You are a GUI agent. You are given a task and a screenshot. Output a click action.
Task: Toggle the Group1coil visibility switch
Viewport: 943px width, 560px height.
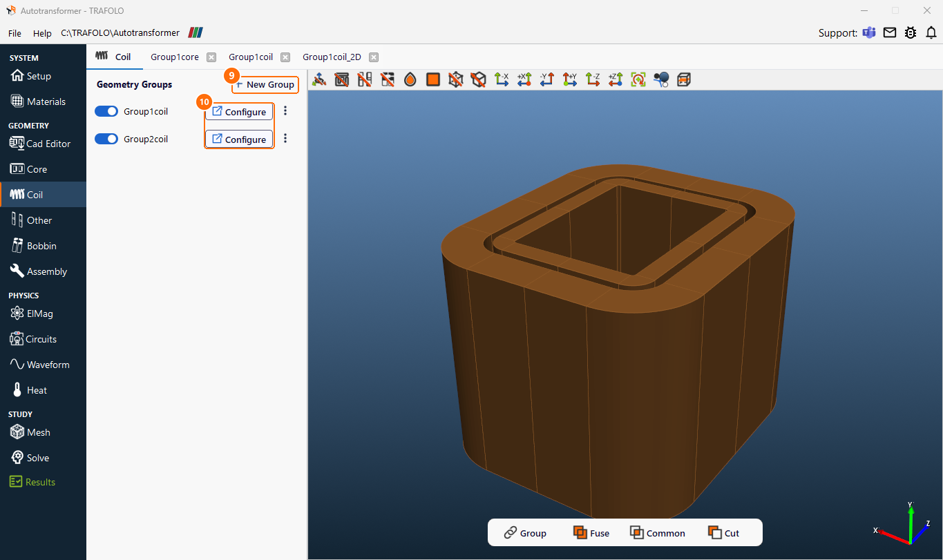coord(106,111)
